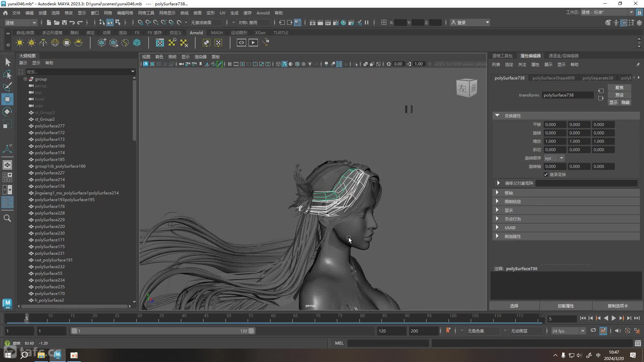Image resolution: width=644 pixels, height=362 pixels.
Task: Expand the group node in Outliner
Action: coord(25,79)
